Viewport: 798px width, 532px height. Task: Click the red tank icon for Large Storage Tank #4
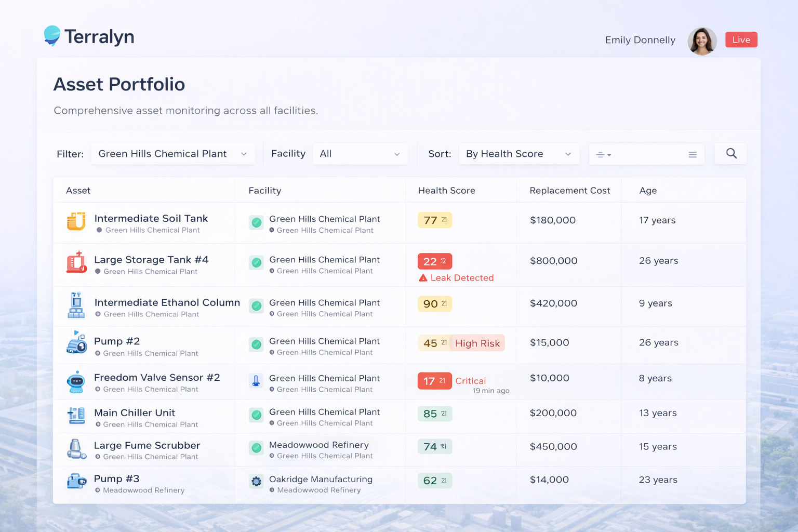pyautogui.click(x=76, y=263)
